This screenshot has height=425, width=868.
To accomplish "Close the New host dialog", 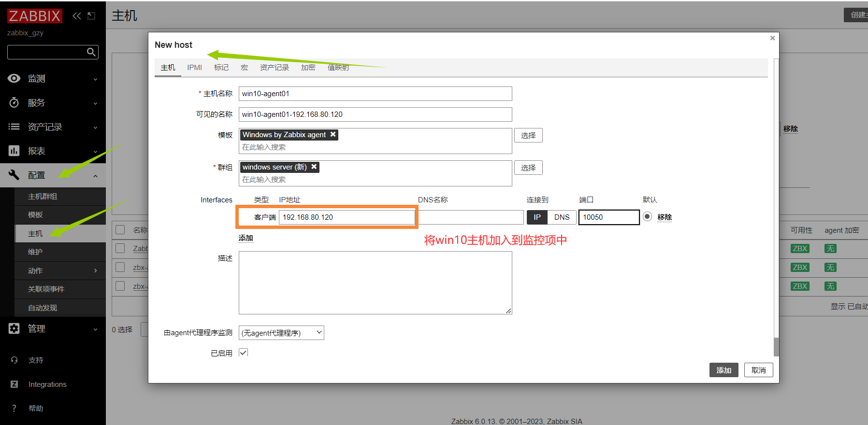I will [772, 38].
